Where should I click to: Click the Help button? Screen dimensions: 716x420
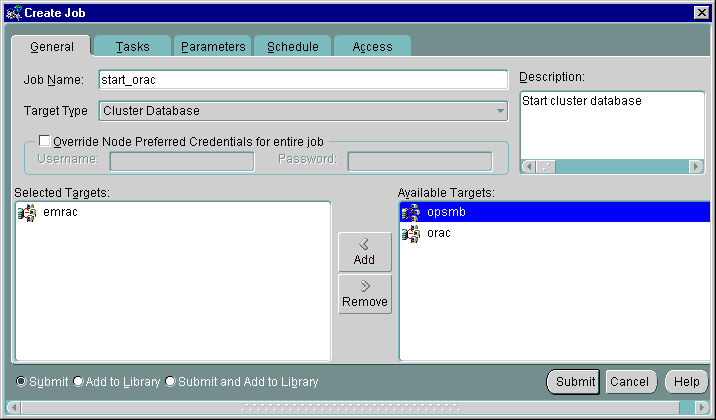point(686,382)
